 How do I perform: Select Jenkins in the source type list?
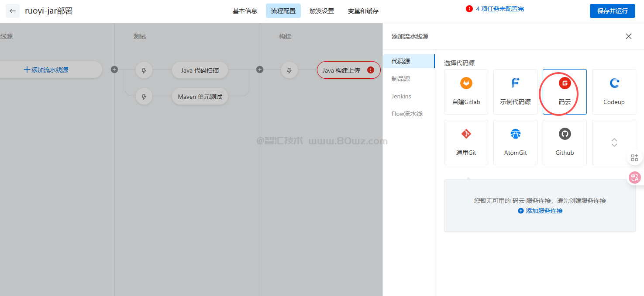click(x=401, y=96)
